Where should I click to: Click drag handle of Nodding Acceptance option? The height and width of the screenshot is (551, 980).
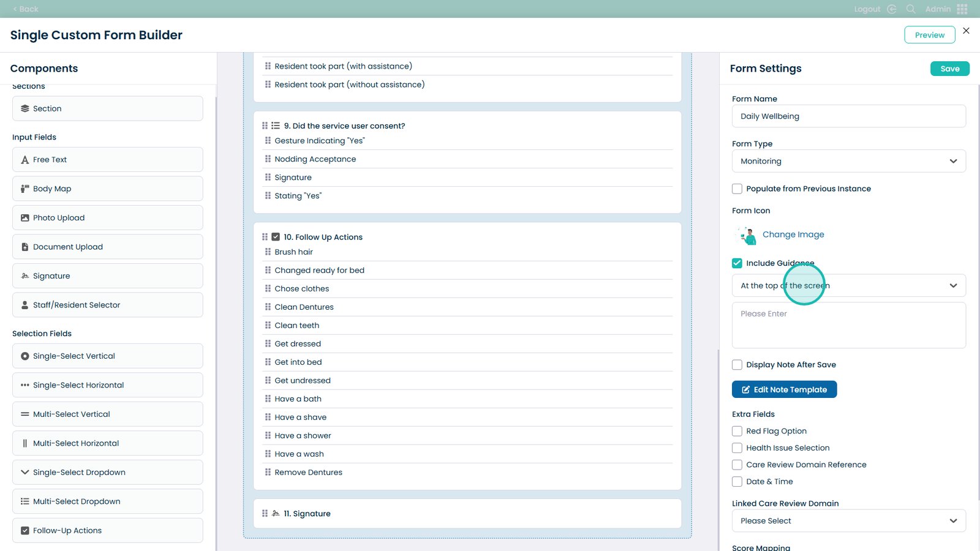pos(268,159)
